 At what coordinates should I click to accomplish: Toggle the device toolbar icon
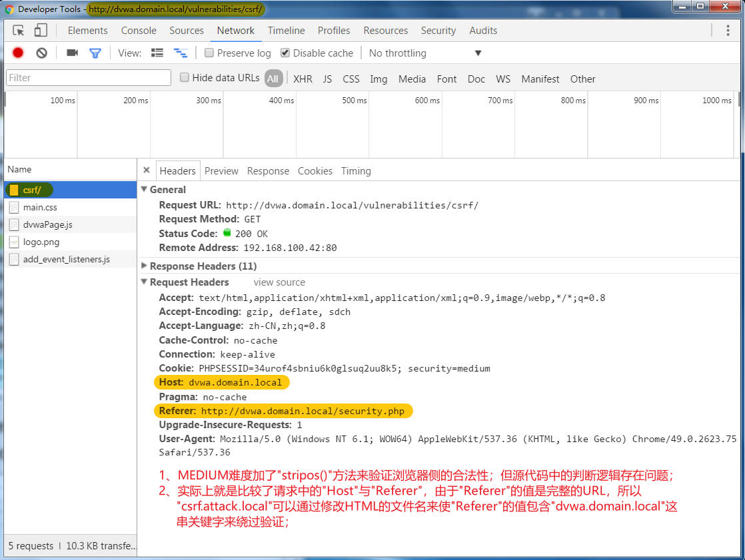coord(41,31)
